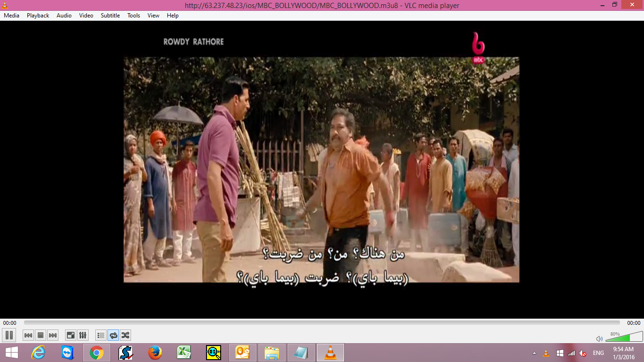Toggle fullscreen video mode

pos(71,335)
